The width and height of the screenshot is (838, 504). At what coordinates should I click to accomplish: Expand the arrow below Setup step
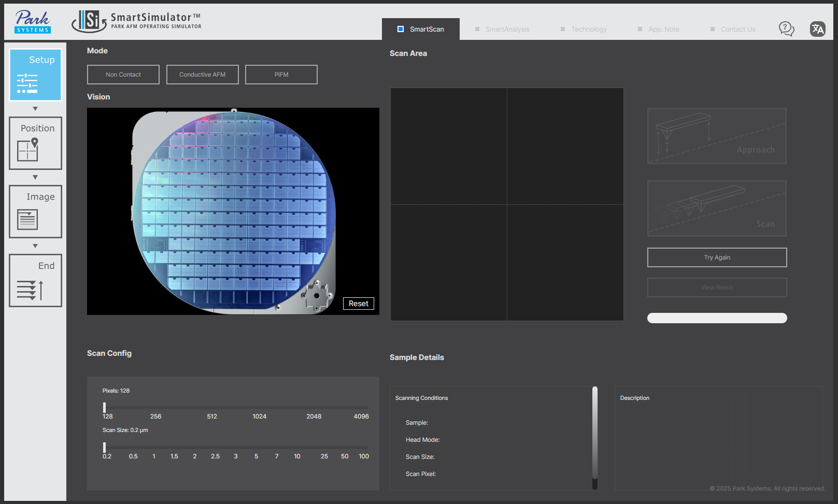[35, 108]
